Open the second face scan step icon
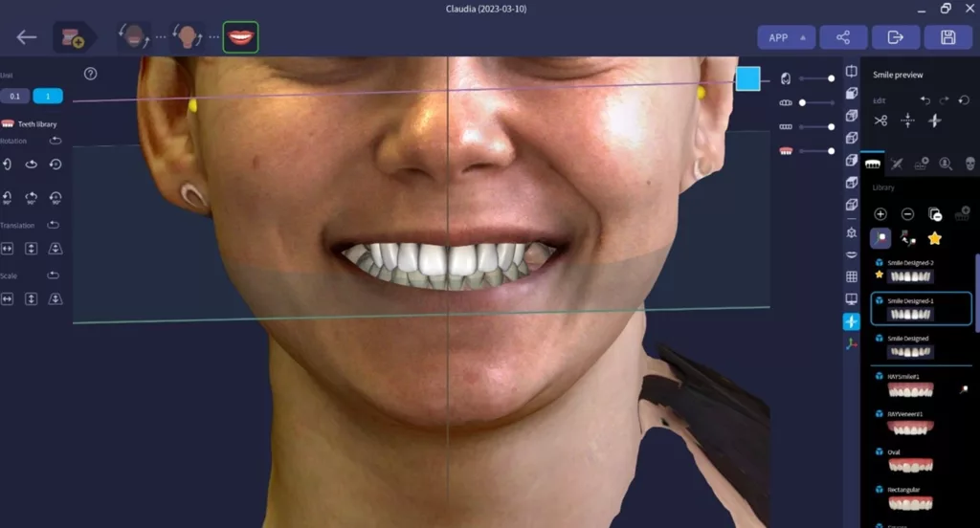This screenshot has height=528, width=980. 187,37
